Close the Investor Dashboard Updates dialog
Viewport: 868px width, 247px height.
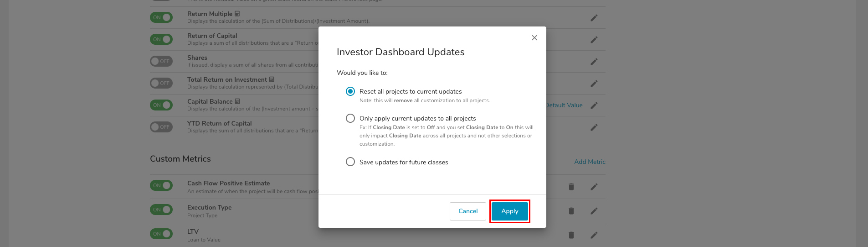point(534,37)
